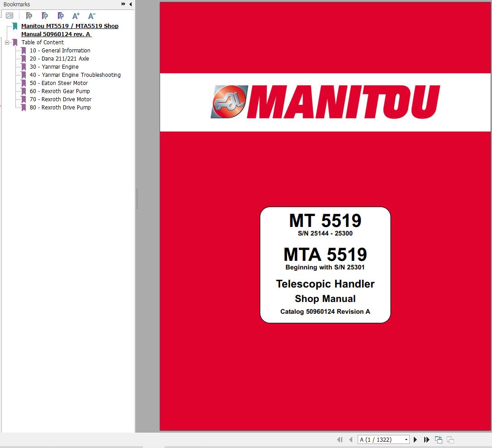
Task: Go to '80 - Rexroth Drive Pump' chapter
Action: (x=60, y=107)
